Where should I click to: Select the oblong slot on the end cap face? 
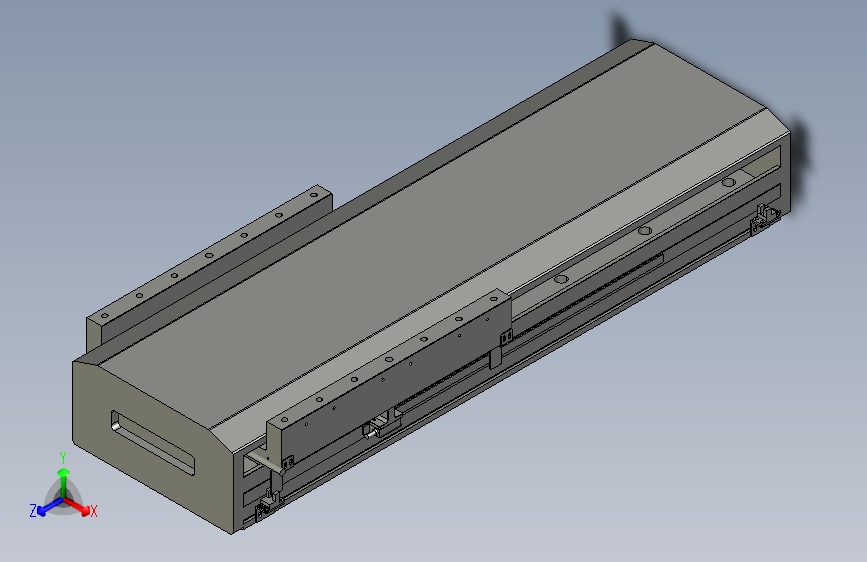point(153,443)
